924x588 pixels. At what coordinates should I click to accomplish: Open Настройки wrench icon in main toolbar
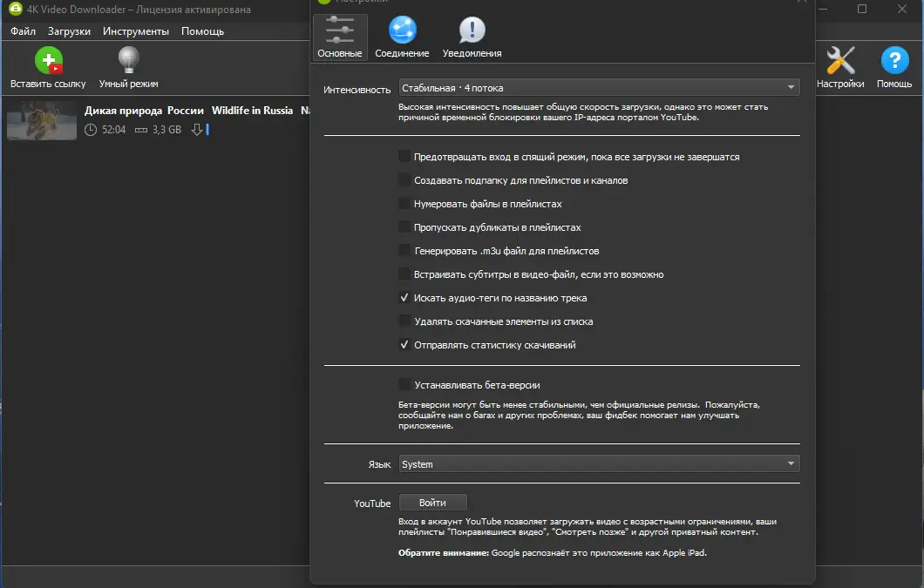coord(840,61)
